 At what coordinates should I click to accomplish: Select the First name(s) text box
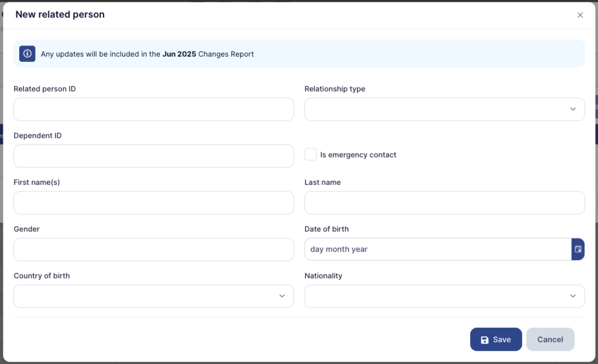click(153, 202)
